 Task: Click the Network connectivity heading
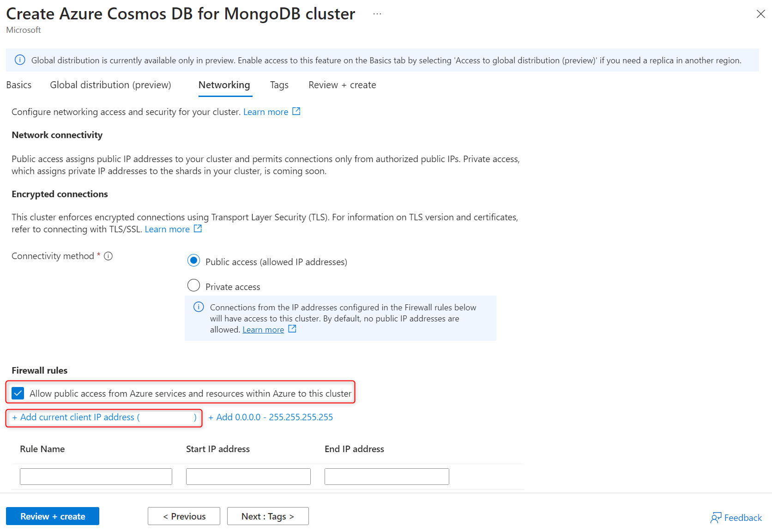tap(57, 135)
